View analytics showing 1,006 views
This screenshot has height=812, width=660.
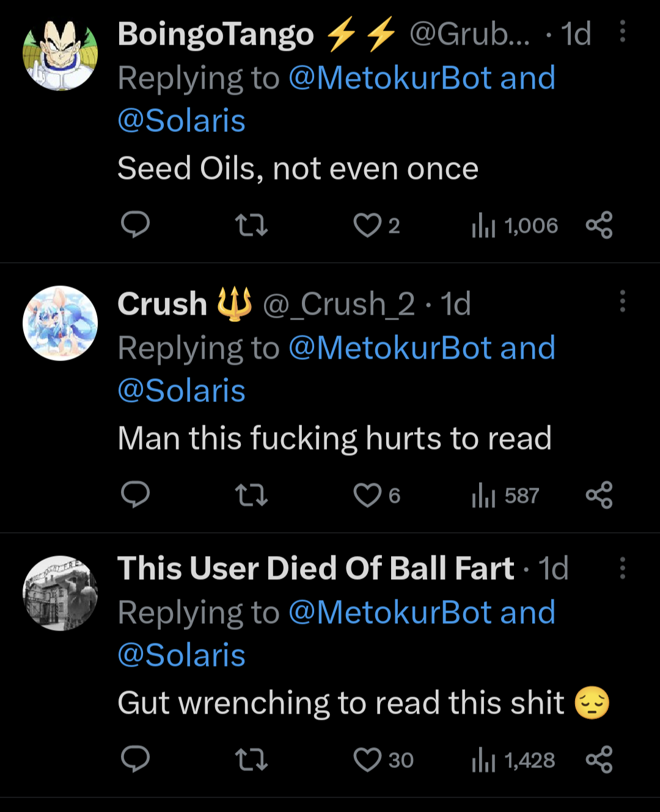pyautogui.click(x=515, y=226)
